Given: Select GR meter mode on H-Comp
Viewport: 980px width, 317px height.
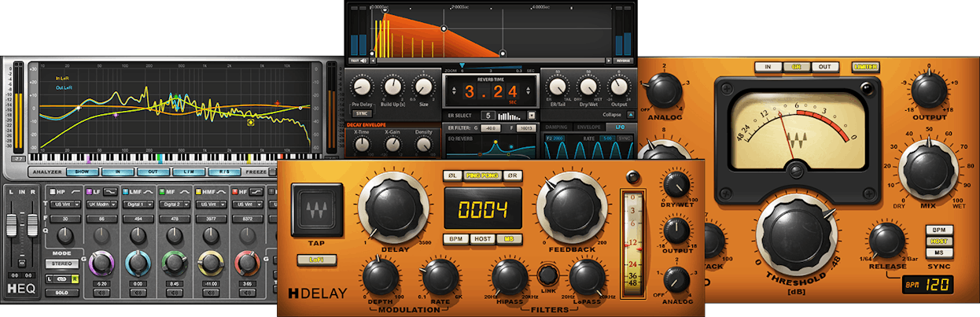Looking at the screenshot, I should [x=795, y=67].
